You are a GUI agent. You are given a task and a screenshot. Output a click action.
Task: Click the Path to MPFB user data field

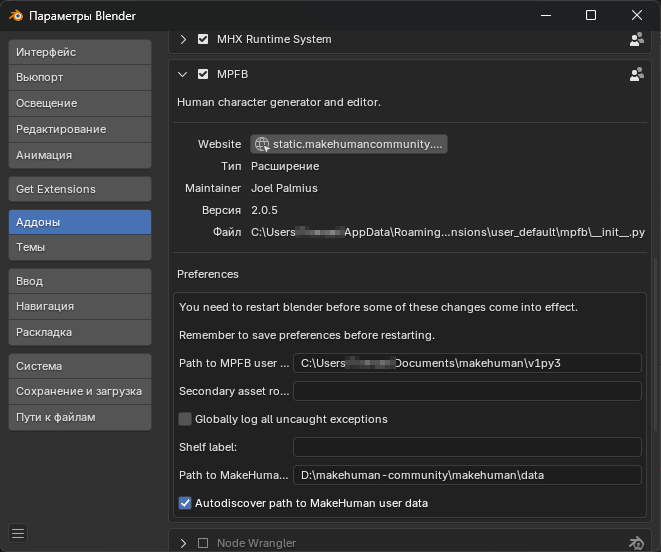467,363
